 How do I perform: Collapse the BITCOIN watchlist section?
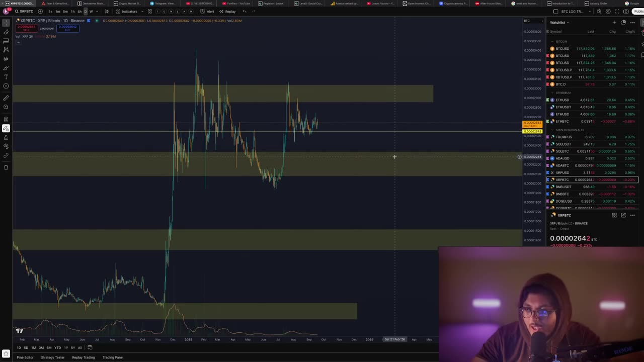[552, 42]
